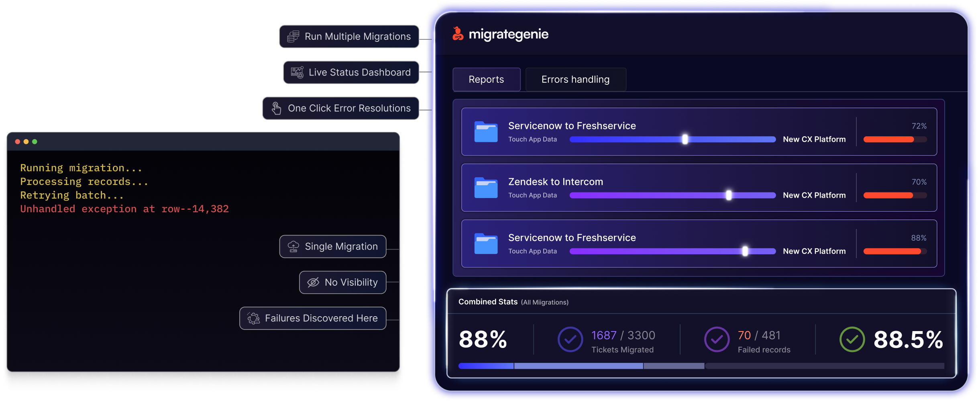This screenshot has height=401, width=980.
Task: Click the red 72% progress bar
Action: pyautogui.click(x=895, y=139)
